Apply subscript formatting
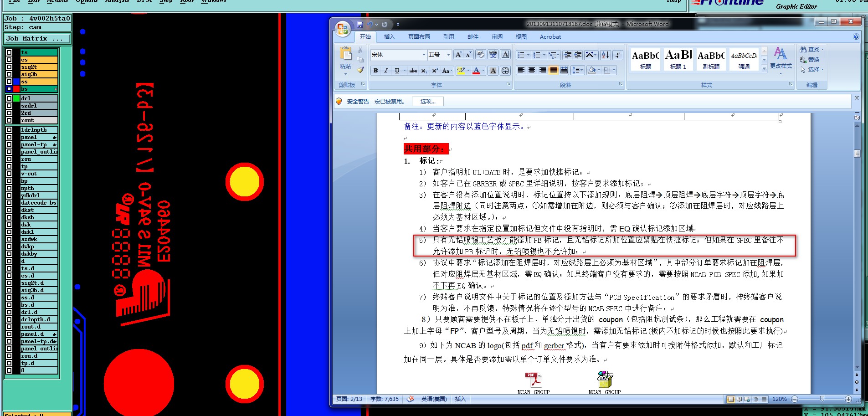Screen dimensions: 868x416 [424, 71]
